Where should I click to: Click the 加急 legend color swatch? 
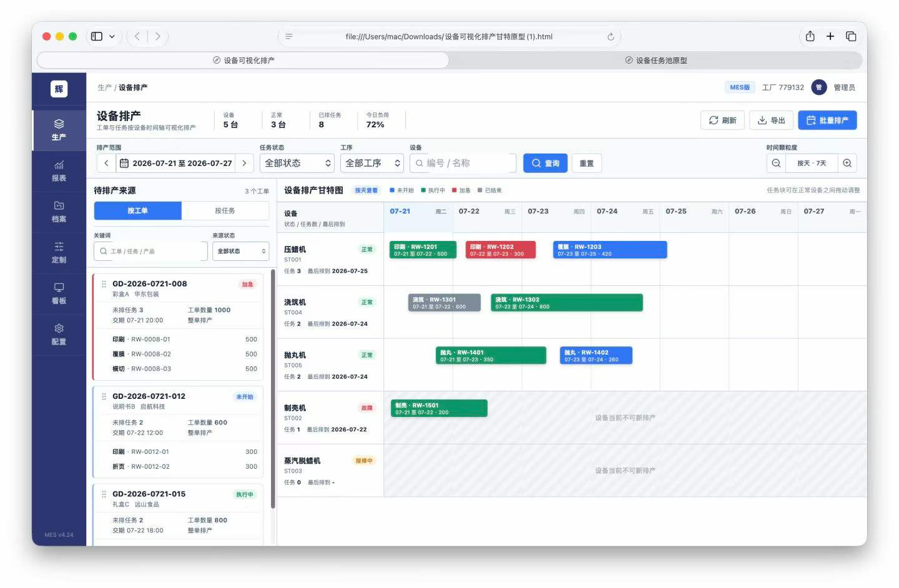(454, 190)
